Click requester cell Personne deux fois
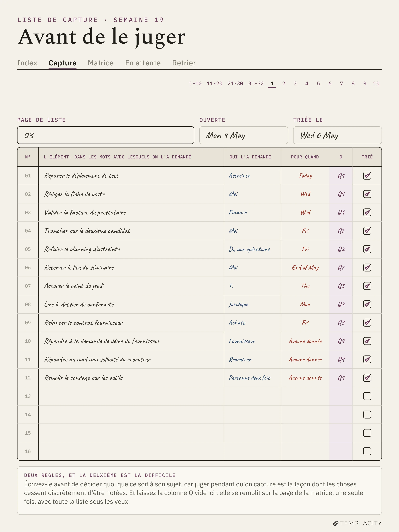This screenshot has width=399, height=532. [252, 378]
